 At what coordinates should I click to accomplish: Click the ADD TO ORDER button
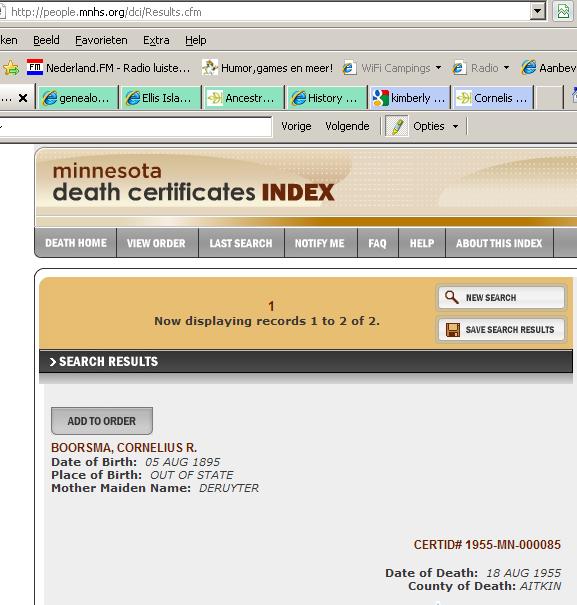tap(102, 421)
